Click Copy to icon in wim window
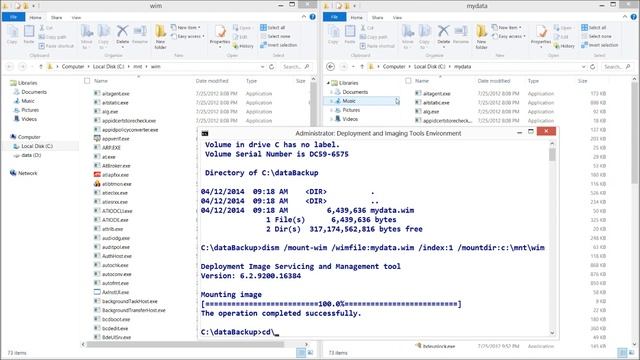This screenshot has height=360, width=640. (x=104, y=36)
